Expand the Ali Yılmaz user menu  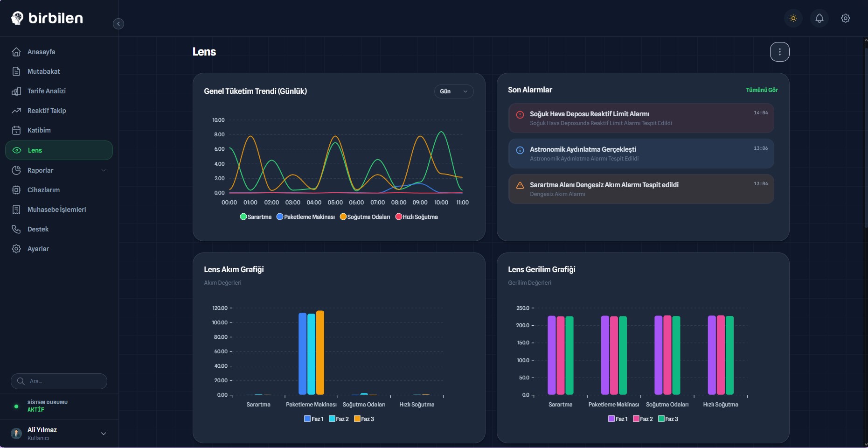coord(103,434)
